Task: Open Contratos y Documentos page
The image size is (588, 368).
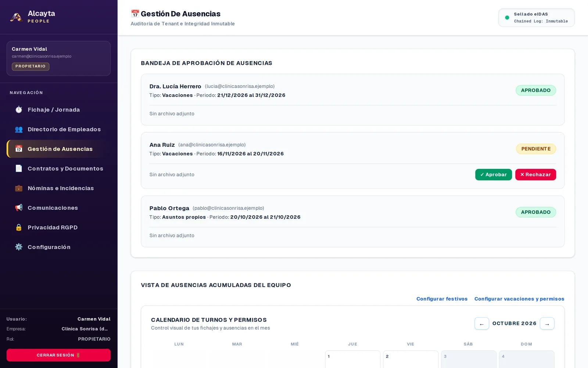Action: pyautogui.click(x=59, y=169)
